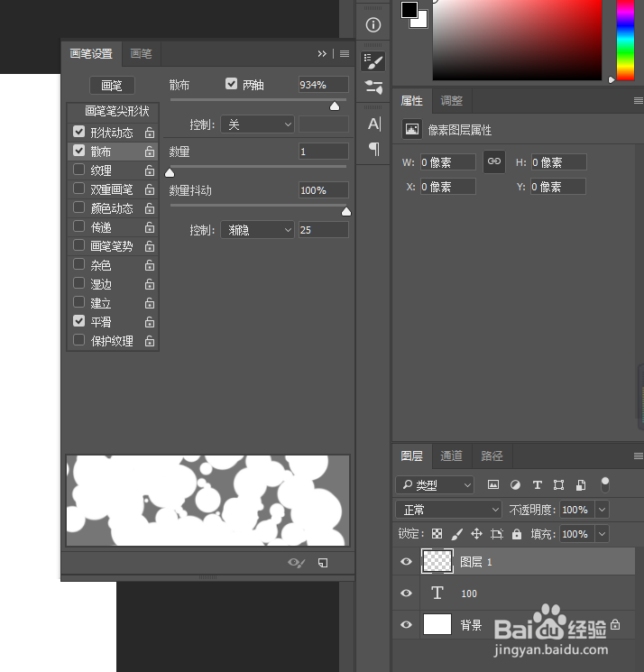Enable the 双重画笔 checkbox
This screenshot has height=672, width=644.
[78, 189]
